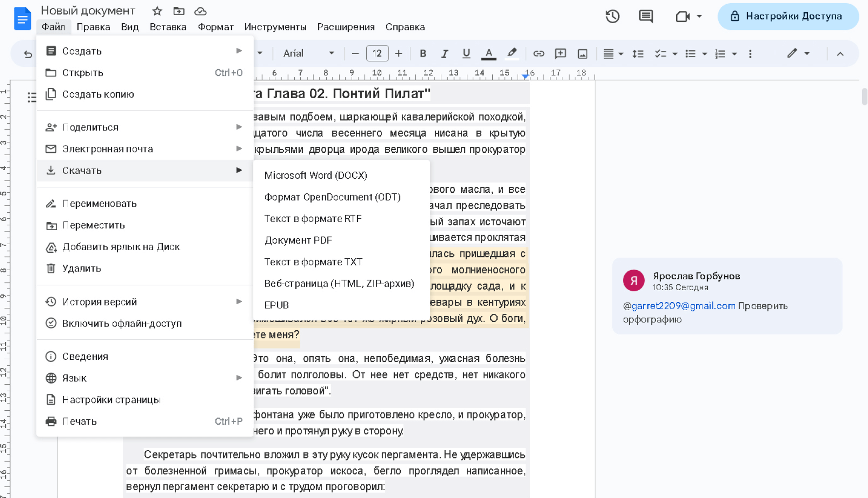Select Документ PDF download format

tap(298, 240)
